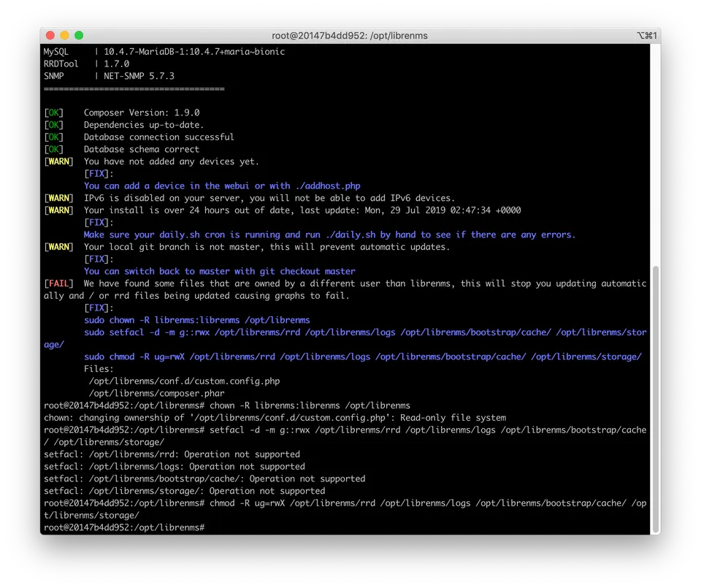
Task: Click the './addhost.php' fix suggestion line
Action: (x=222, y=186)
